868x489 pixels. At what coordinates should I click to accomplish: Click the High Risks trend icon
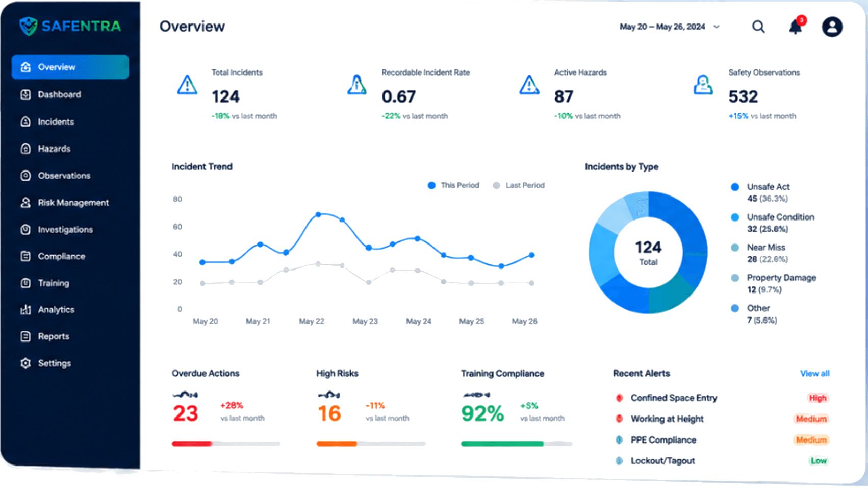click(329, 395)
